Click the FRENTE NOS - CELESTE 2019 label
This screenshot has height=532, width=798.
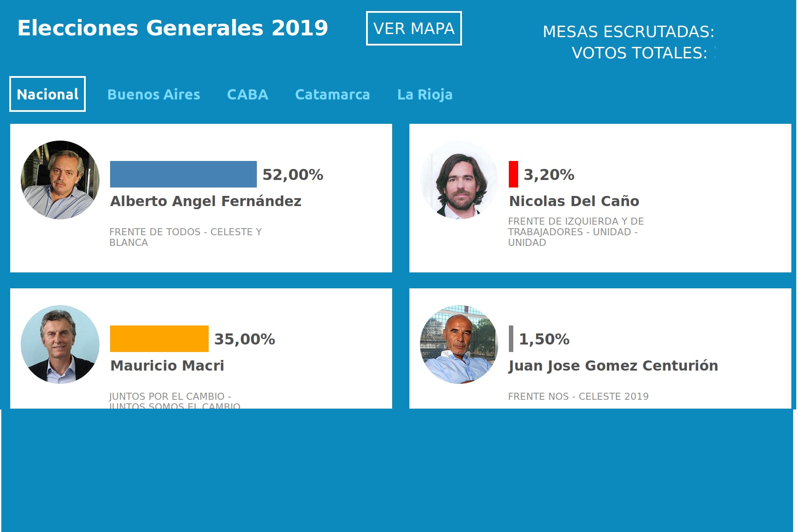(x=578, y=397)
